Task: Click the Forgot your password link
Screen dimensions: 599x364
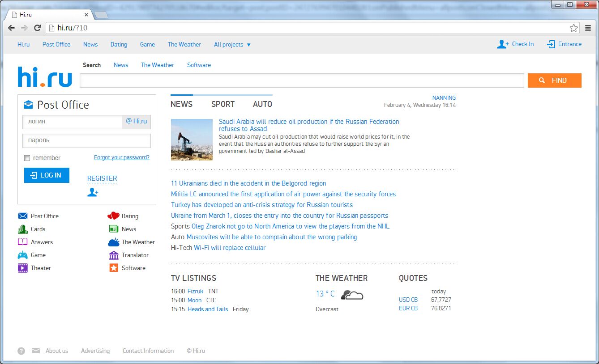Action: coord(121,157)
